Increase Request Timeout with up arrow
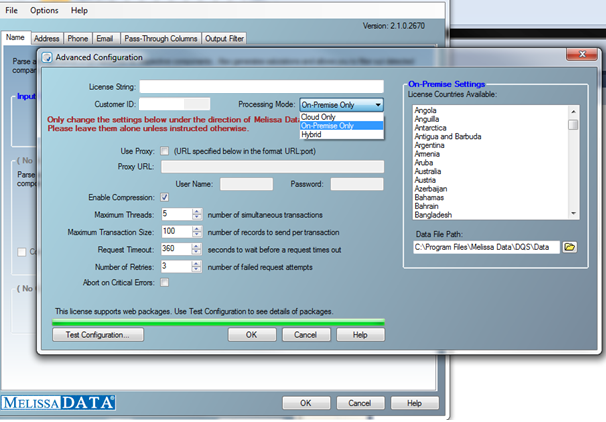This screenshot has height=422, width=606. click(197, 246)
